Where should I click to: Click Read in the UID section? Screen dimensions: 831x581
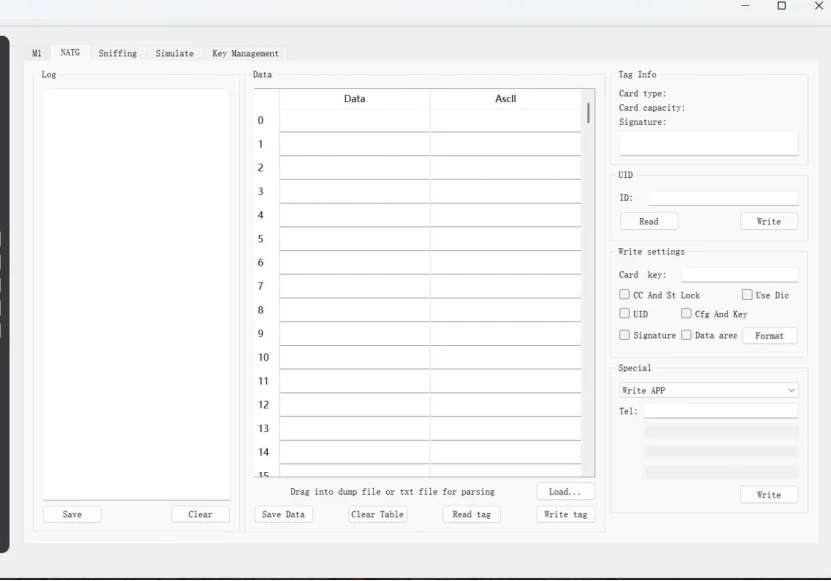[x=649, y=222]
